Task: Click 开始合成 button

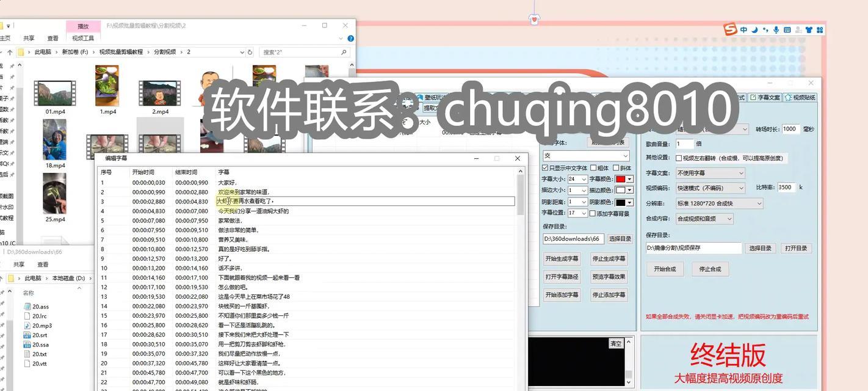Action: pos(665,269)
